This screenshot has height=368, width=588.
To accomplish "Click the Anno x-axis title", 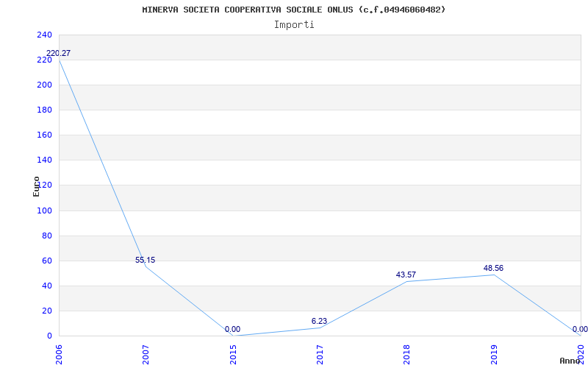I will (x=570, y=361).
